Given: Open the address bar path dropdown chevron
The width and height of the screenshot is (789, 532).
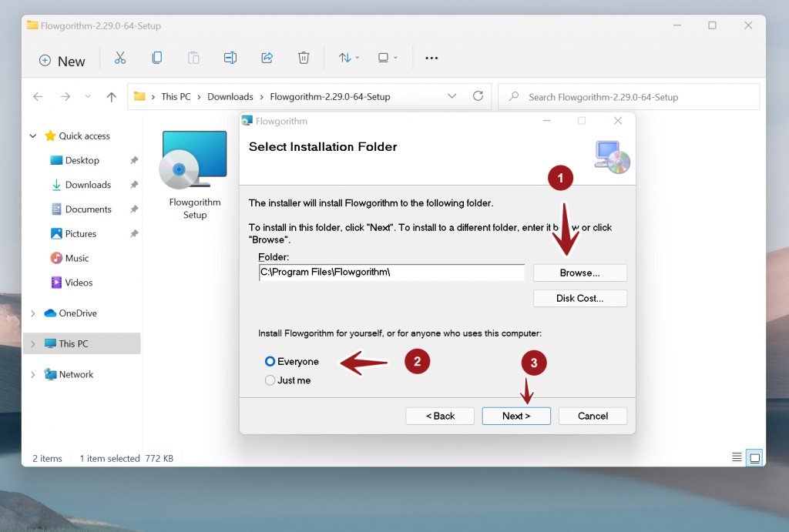Looking at the screenshot, I should tap(452, 95).
